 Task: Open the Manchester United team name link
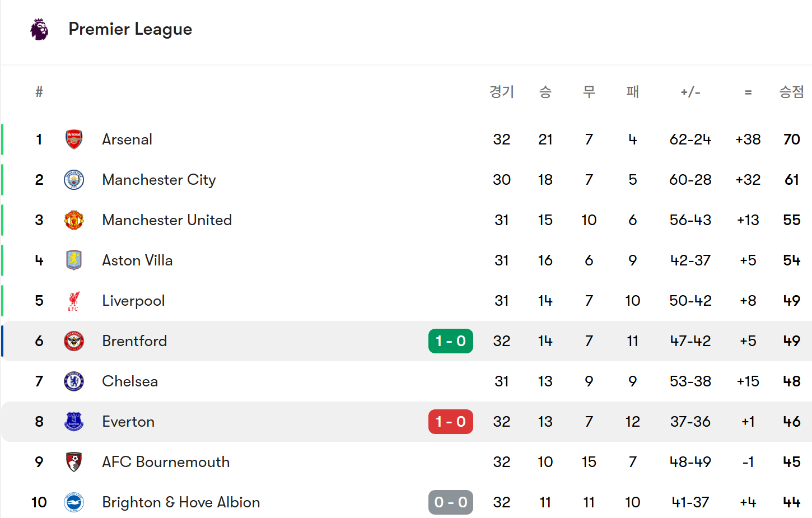[x=167, y=220]
